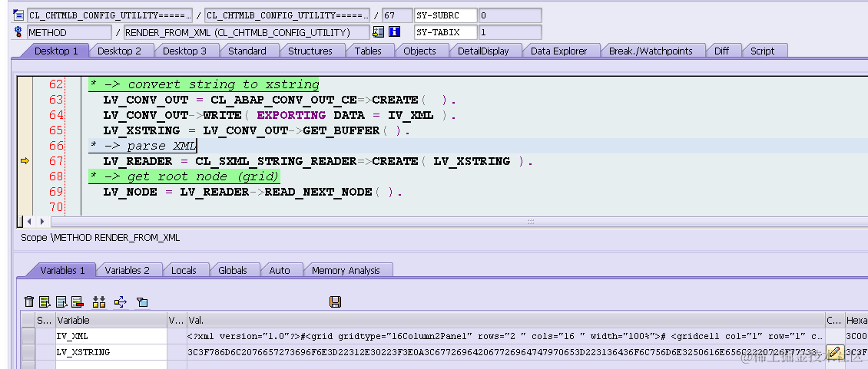The image size is (868, 369).
Task: Select the LV_XSTRING row selector button
Action: click(28, 352)
